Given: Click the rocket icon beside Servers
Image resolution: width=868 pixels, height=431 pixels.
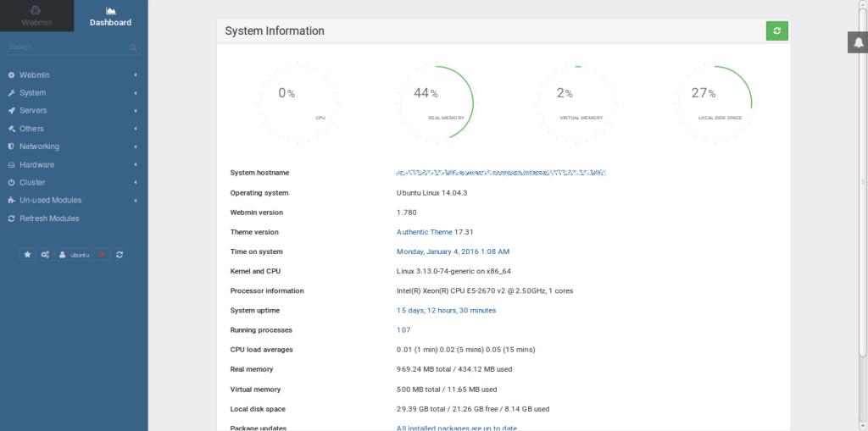Looking at the screenshot, I should coord(11,111).
